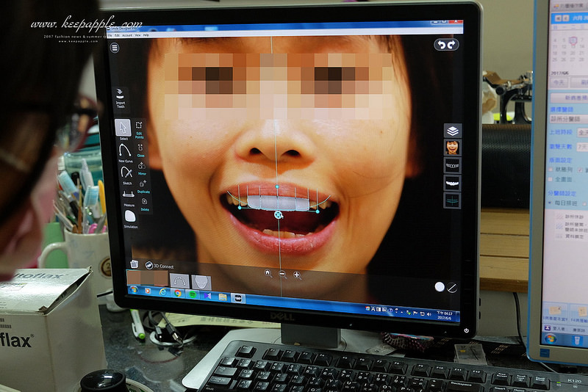The image size is (588, 392).
Task: Click the photo library icon above thumbnails
Action: (135, 264)
